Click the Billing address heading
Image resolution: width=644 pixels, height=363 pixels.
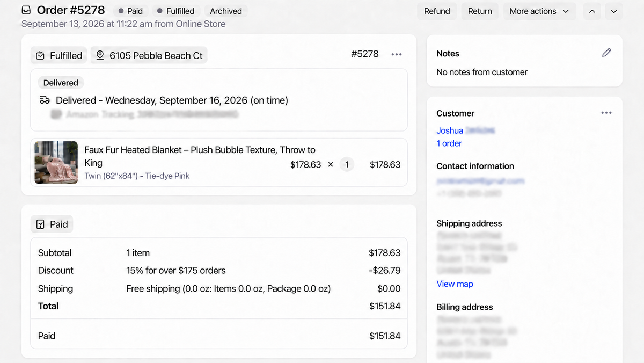coord(465,307)
